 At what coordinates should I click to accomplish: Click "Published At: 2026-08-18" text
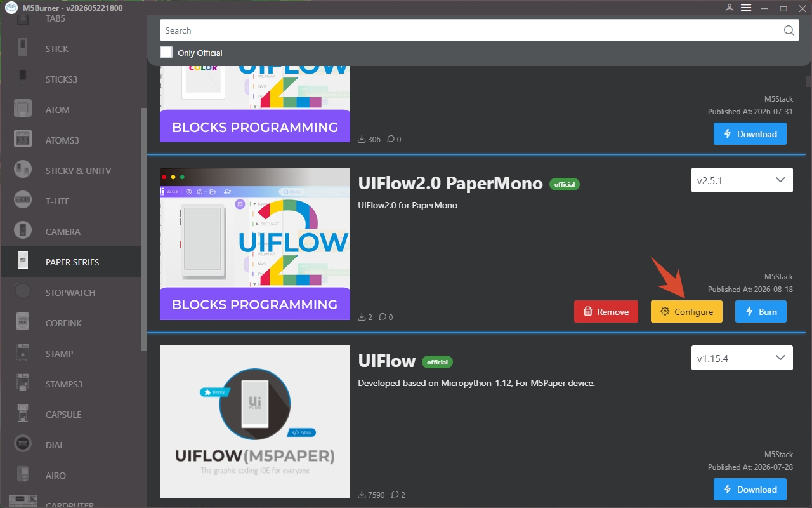tap(750, 289)
